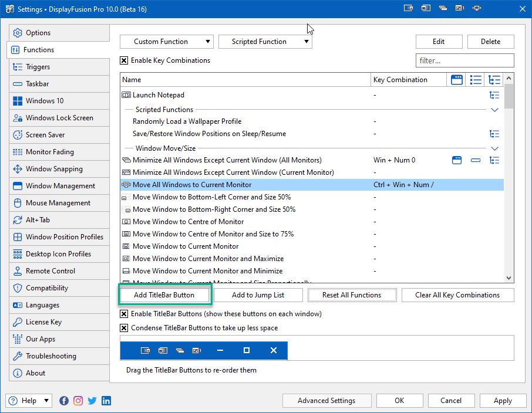Click the Jump List column header icon
The width and height of the screenshot is (532, 413).
click(x=476, y=80)
